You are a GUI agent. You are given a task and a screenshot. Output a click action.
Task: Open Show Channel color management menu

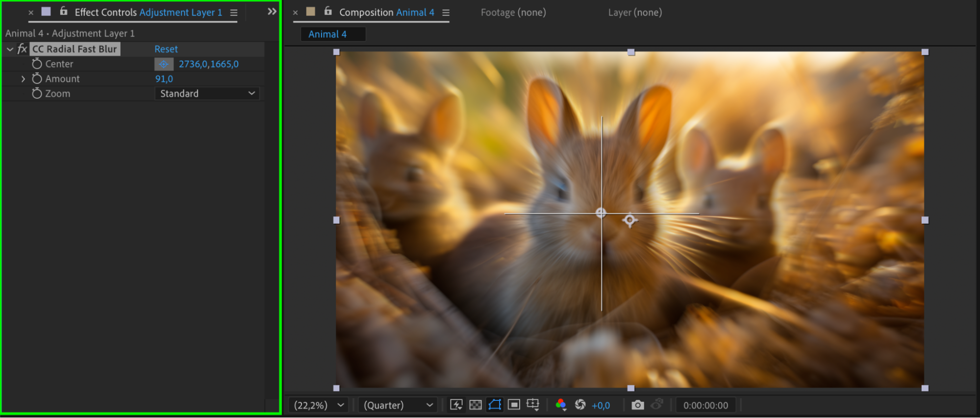(x=561, y=405)
